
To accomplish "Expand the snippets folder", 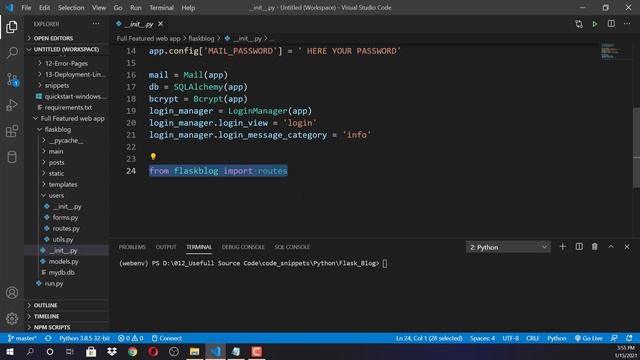I will 67,85.
